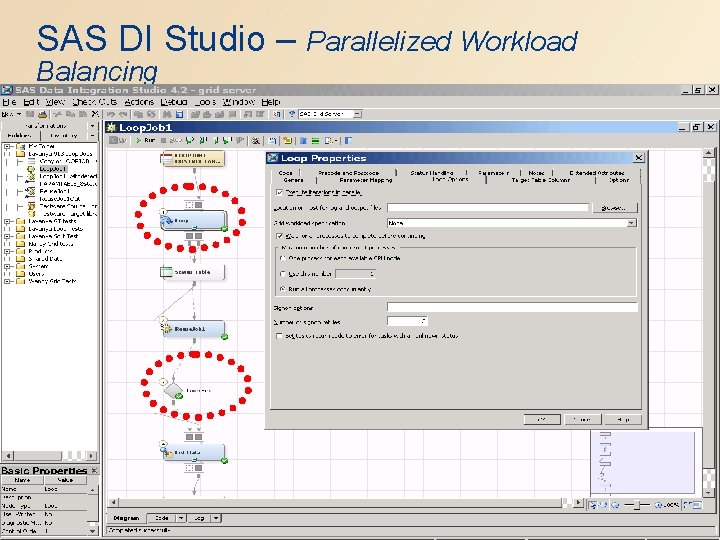720x540 pixels.
Task: Enable Execute iterations in parallel checkbox
Action: tap(279, 192)
